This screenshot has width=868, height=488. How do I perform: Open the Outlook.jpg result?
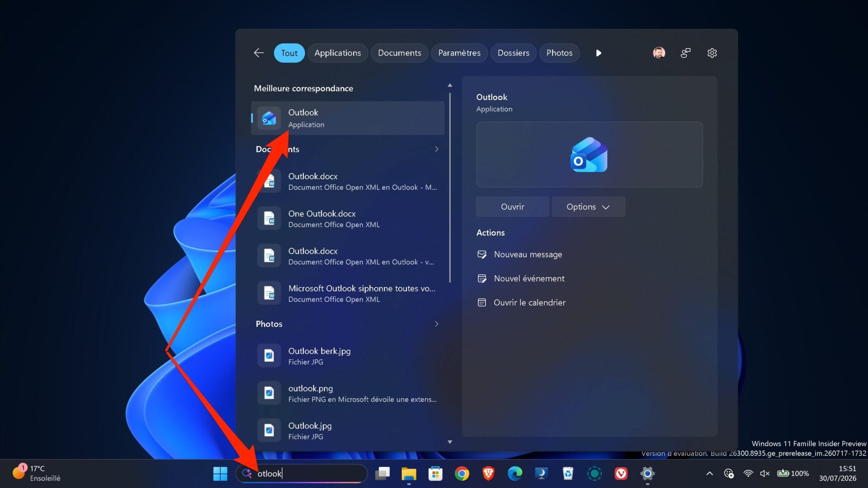tap(348, 431)
